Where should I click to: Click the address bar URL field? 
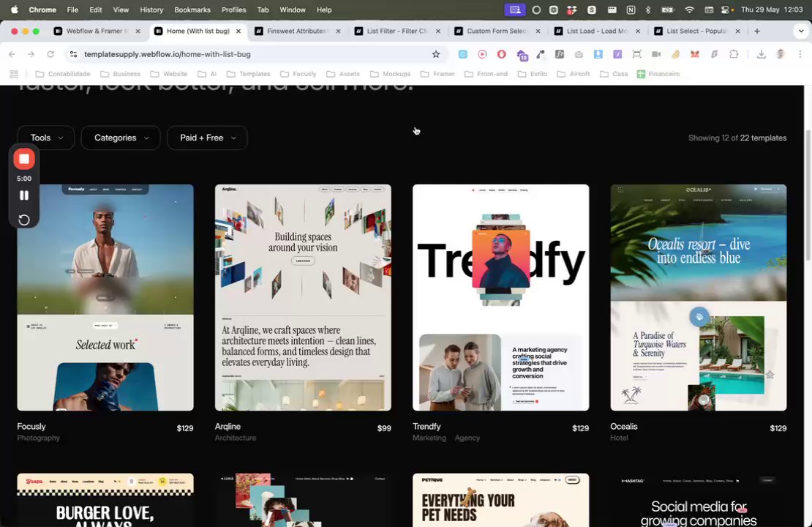[x=255, y=54]
